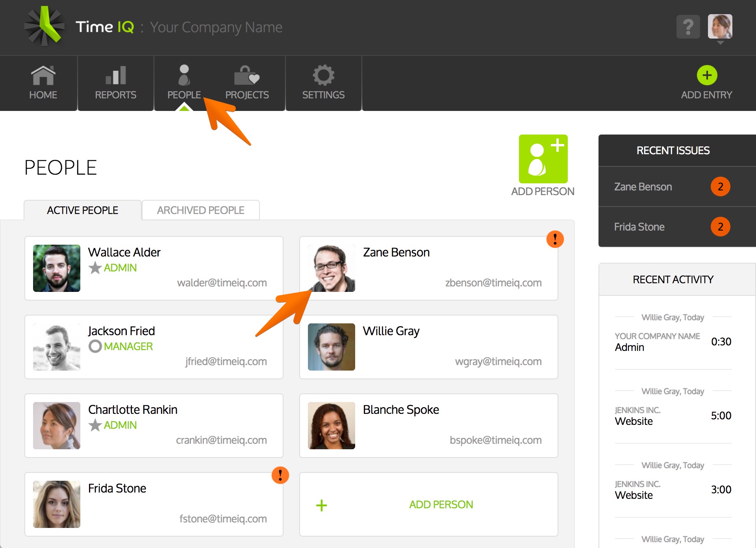This screenshot has height=548, width=756.
Task: Open the Home navigation icon
Action: [43, 75]
